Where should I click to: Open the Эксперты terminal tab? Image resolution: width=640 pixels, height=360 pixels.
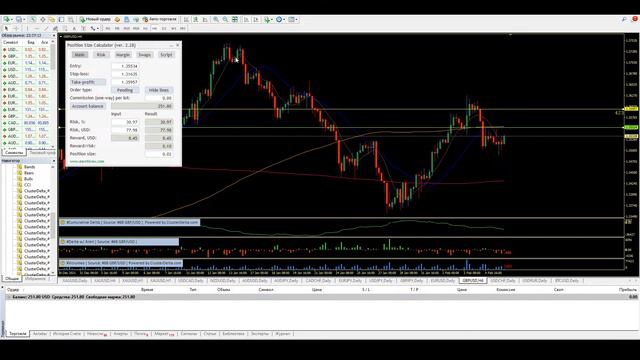tap(260, 333)
